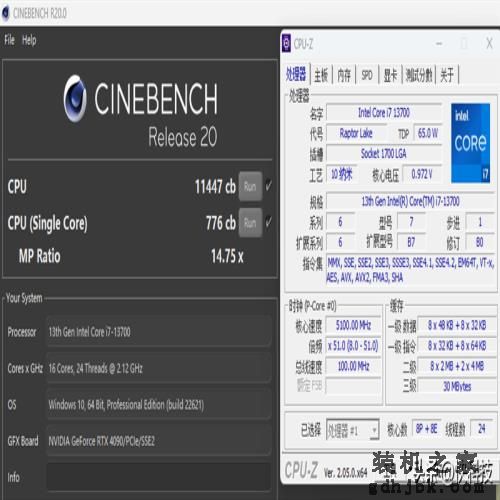Switch to the 关于 tab in CPU-Z

click(x=447, y=75)
